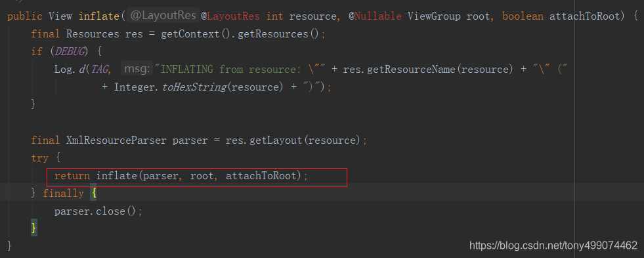Click the DEBUG constant in the if statement
This screenshot has height=258, width=644.
(70, 51)
